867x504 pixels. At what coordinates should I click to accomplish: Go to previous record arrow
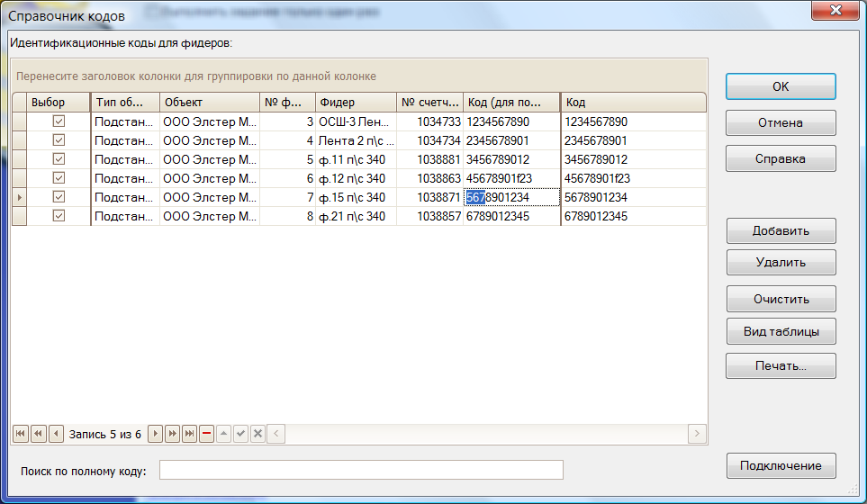[x=56, y=434]
